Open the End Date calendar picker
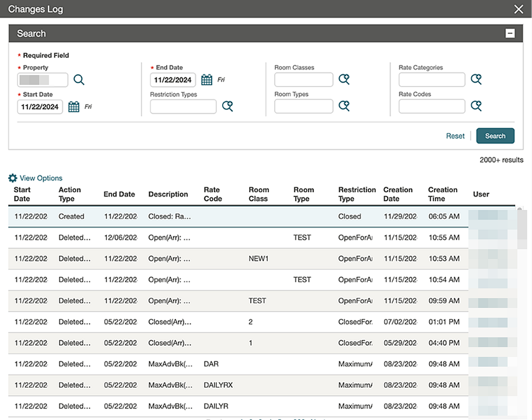This screenshot has width=532, height=420. [x=206, y=80]
